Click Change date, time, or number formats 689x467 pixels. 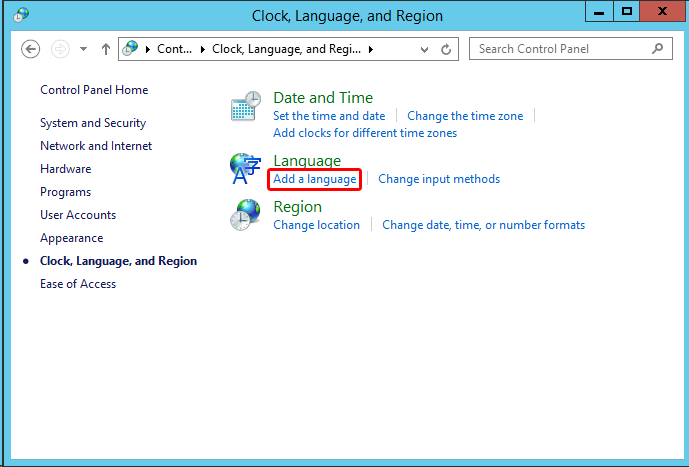pos(483,225)
